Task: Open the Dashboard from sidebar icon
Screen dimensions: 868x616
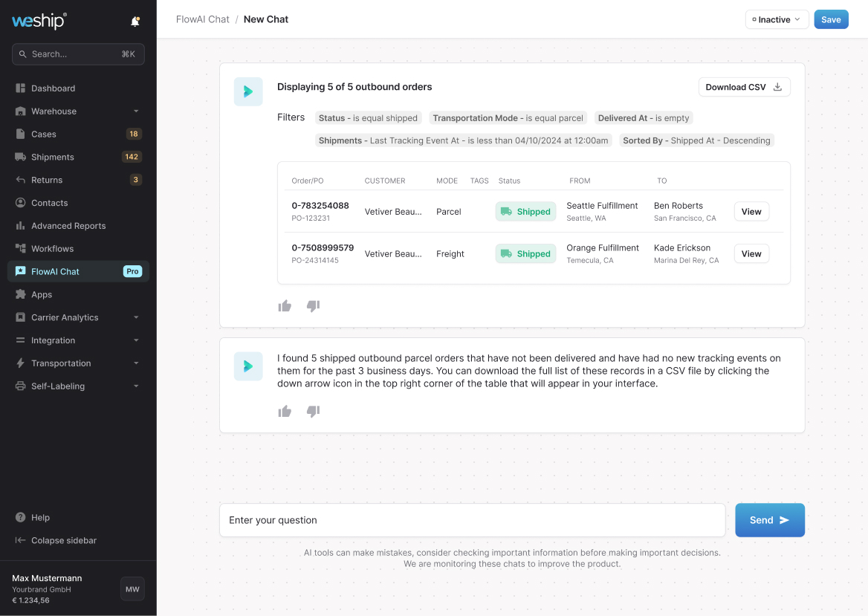Action: click(x=21, y=88)
